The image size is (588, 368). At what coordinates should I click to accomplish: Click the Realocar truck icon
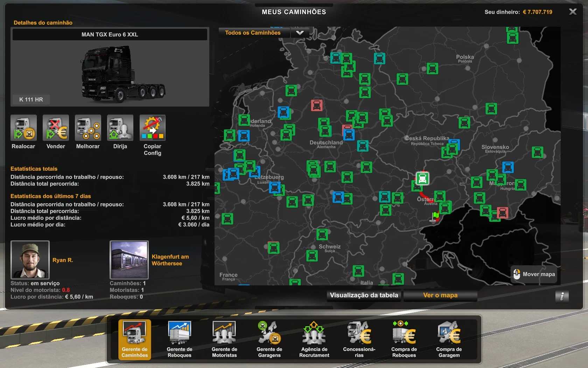[x=23, y=128]
